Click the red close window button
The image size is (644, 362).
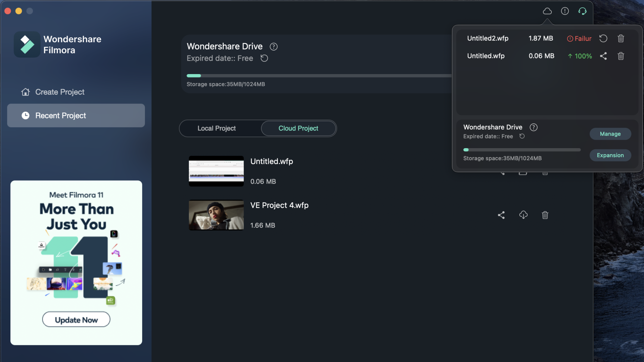pos(8,11)
